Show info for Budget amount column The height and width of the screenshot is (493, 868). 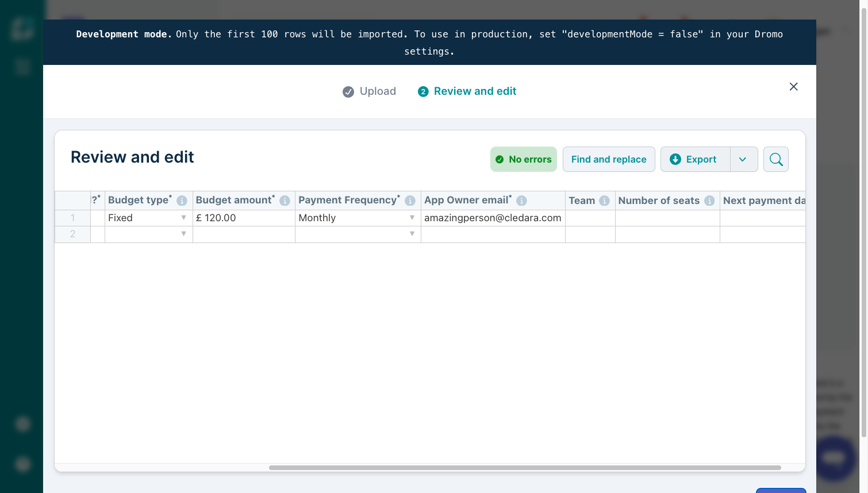[x=285, y=201]
